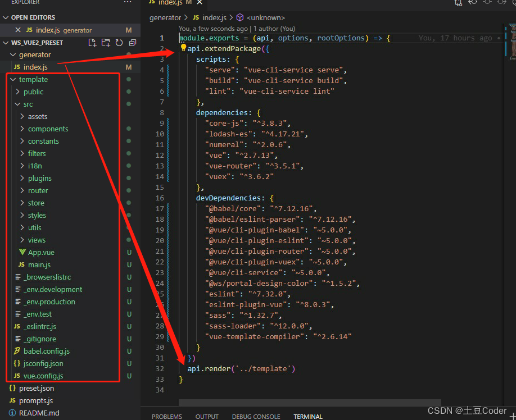This screenshot has width=516, height=420.
Task: Collapse the OPEN EDITORS section
Action: pos(6,17)
